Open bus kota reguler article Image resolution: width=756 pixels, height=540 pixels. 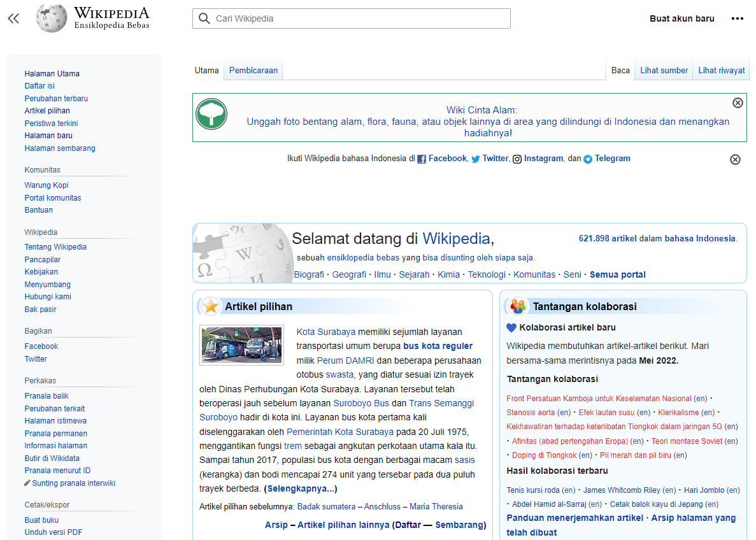click(x=438, y=346)
